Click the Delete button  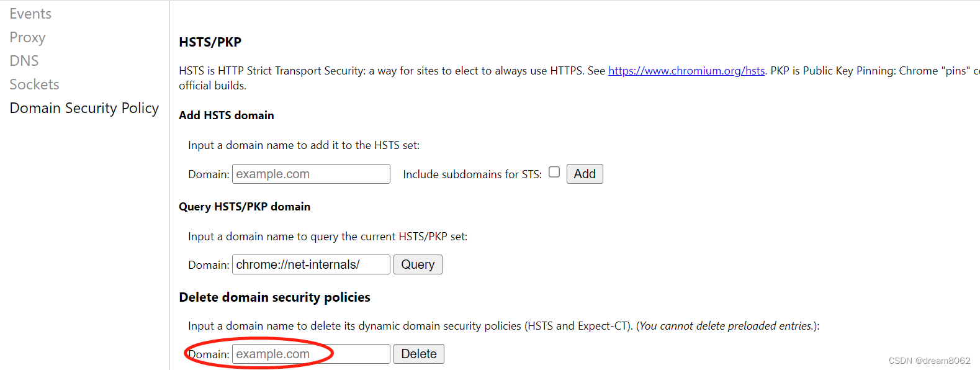pos(418,353)
